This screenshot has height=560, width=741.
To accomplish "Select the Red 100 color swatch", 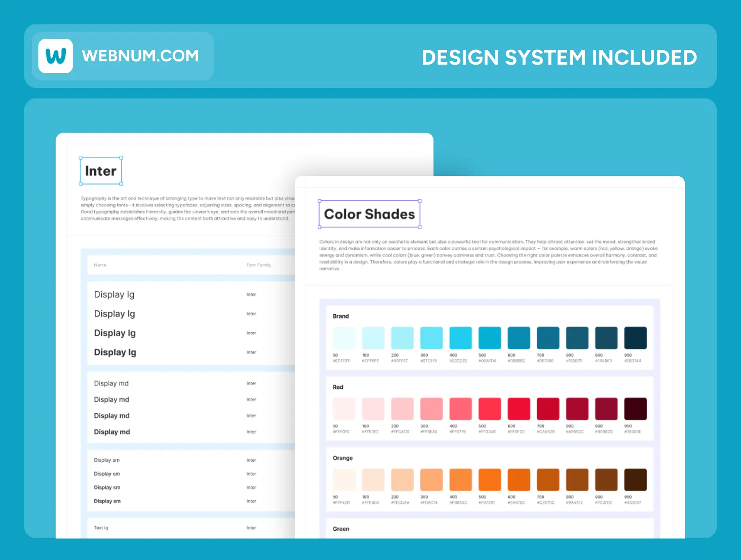I will click(373, 409).
